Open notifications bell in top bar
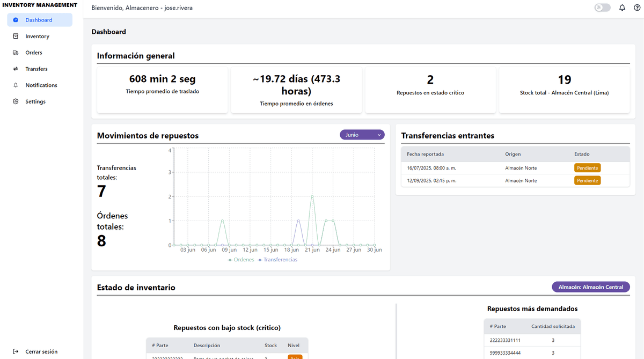Image resolution: width=644 pixels, height=359 pixels. click(622, 8)
